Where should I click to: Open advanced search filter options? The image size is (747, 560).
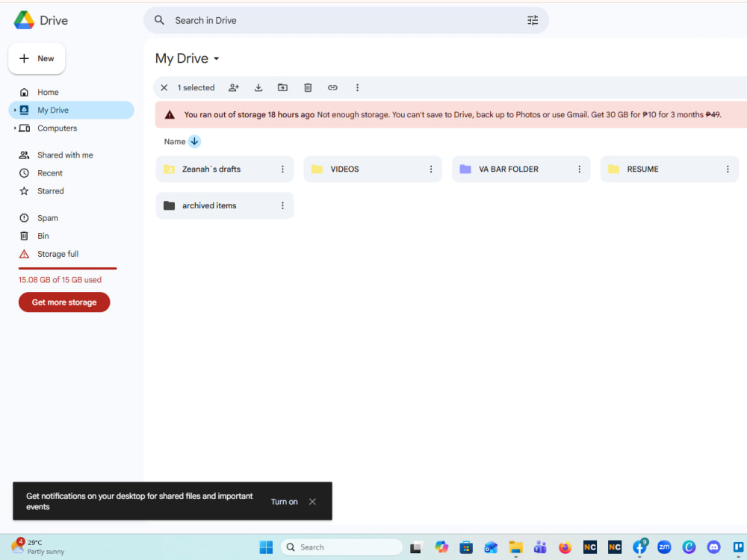click(533, 20)
